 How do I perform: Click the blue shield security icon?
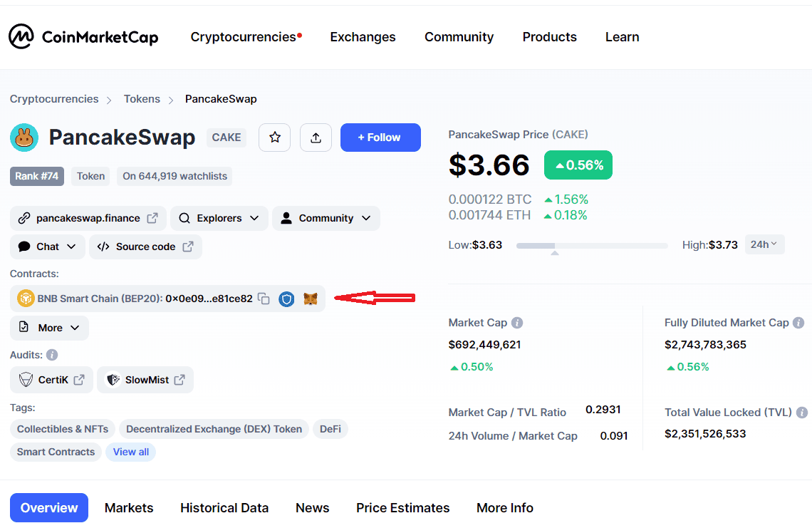click(x=286, y=299)
